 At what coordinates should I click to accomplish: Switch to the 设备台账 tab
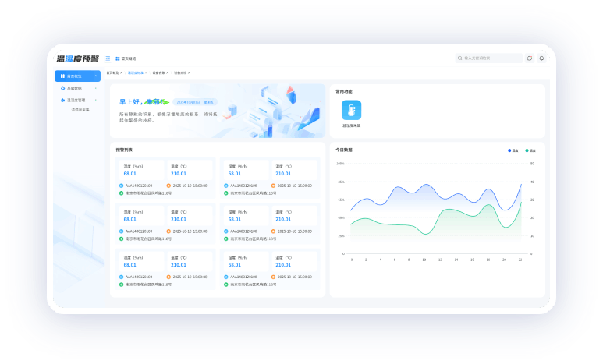(158, 72)
